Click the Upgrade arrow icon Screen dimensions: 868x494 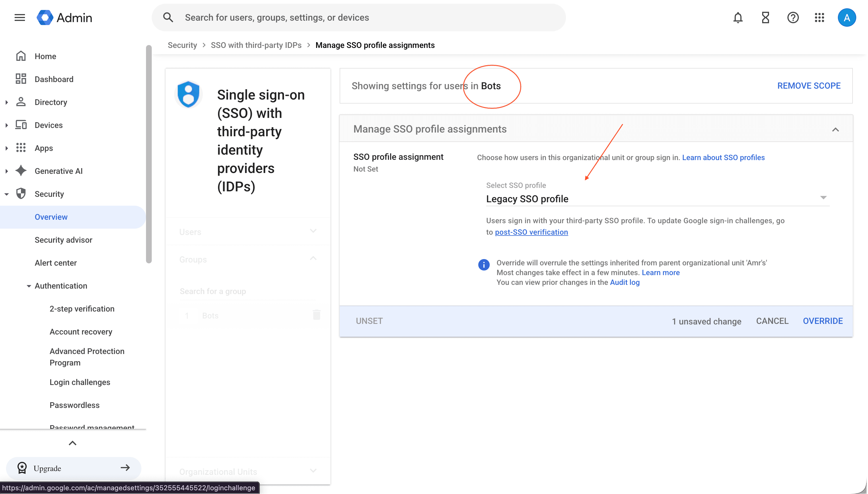(126, 468)
